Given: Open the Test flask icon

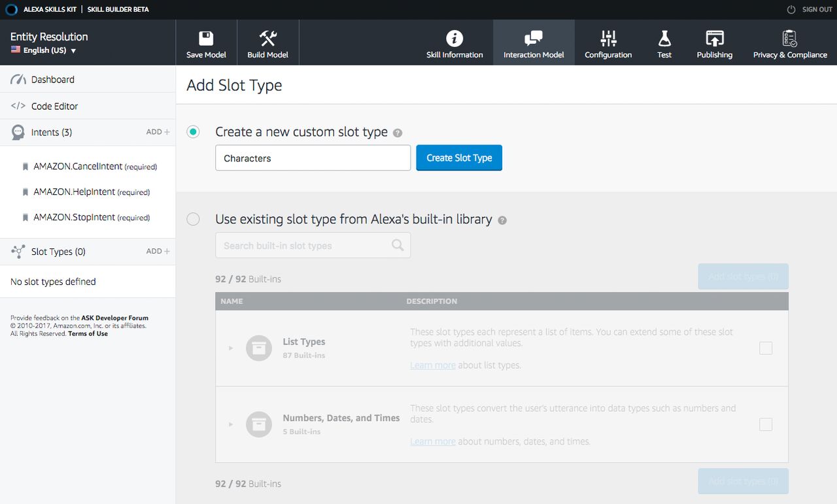Looking at the screenshot, I should (x=664, y=38).
